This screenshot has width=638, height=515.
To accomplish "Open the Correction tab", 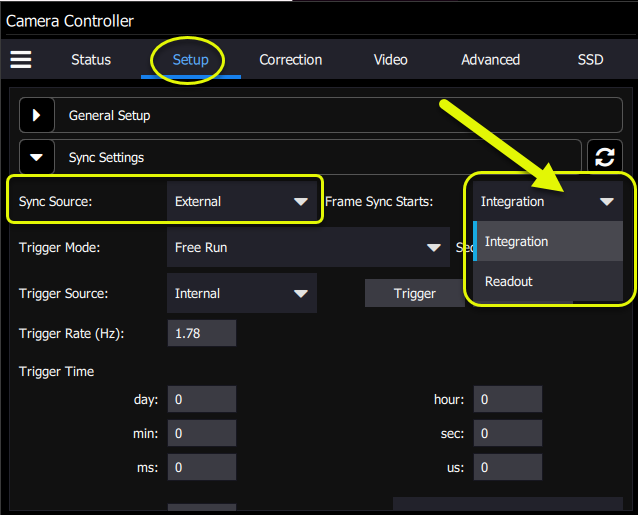I will [x=290, y=60].
